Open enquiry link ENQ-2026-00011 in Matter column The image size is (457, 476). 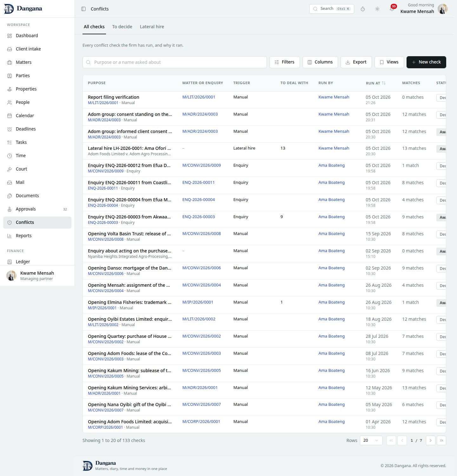[198, 183]
